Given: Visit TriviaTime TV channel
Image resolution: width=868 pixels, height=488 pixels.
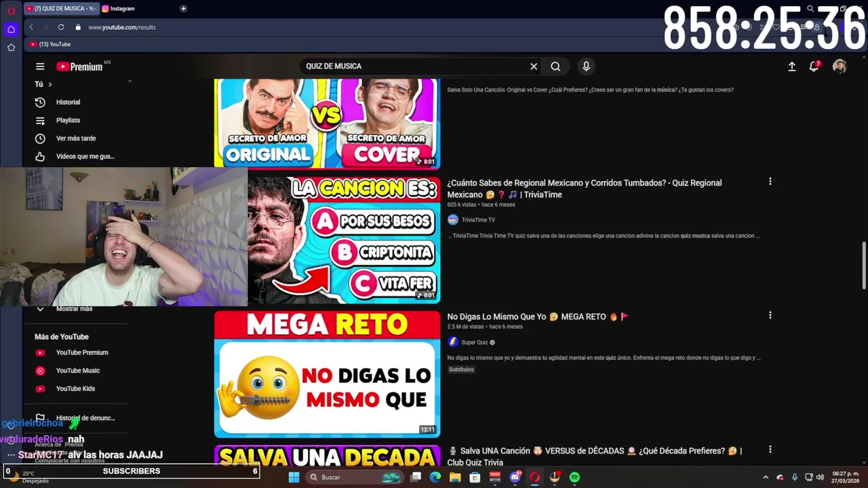Looking at the screenshot, I should pyautogui.click(x=478, y=220).
